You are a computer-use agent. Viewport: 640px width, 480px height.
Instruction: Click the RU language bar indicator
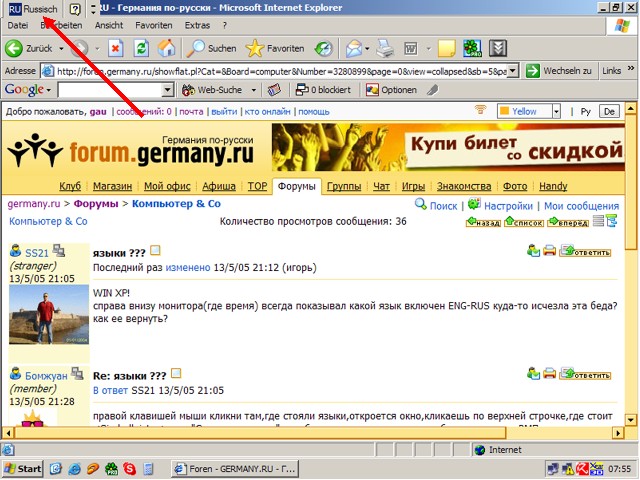tap(33, 9)
